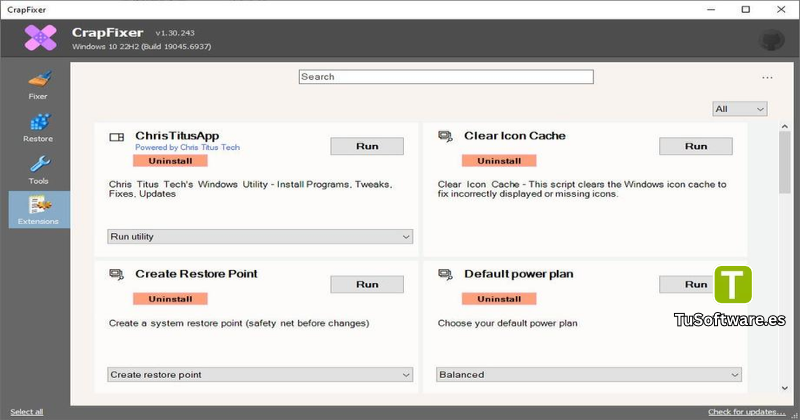Screen dimensions: 800x420
Task: Uninstall the Clear Icon Cache extension
Action: tap(499, 161)
